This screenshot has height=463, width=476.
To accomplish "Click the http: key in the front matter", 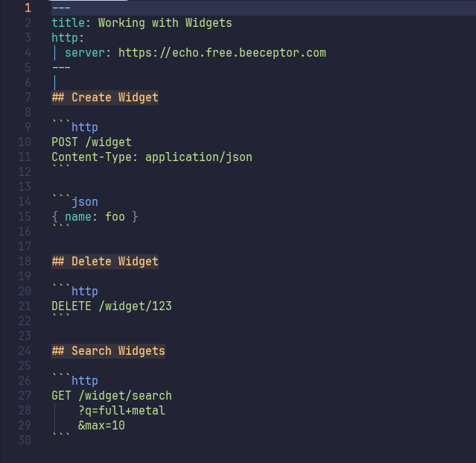I will 68,38.
